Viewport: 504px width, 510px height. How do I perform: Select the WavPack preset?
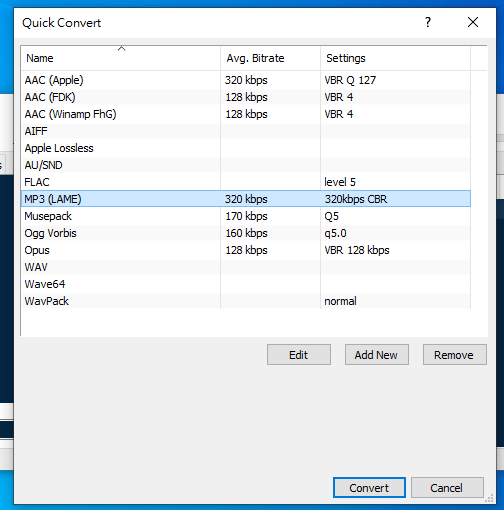coord(246,301)
